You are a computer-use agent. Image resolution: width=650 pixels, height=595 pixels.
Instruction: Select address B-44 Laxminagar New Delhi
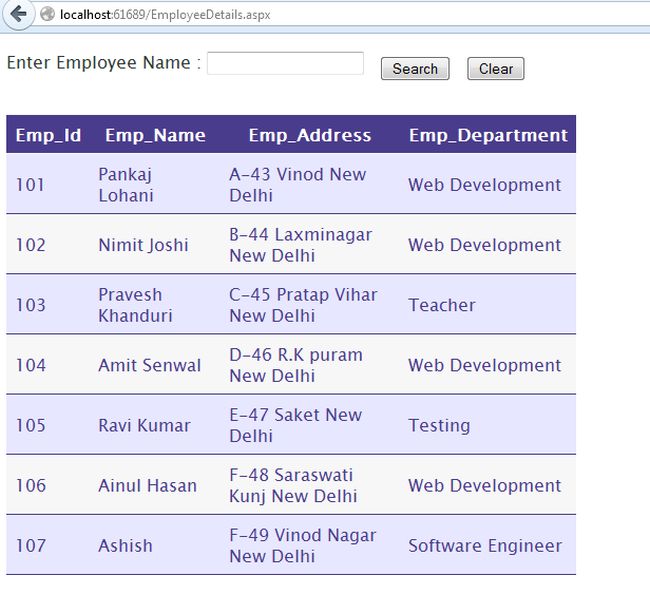pyautogui.click(x=301, y=245)
